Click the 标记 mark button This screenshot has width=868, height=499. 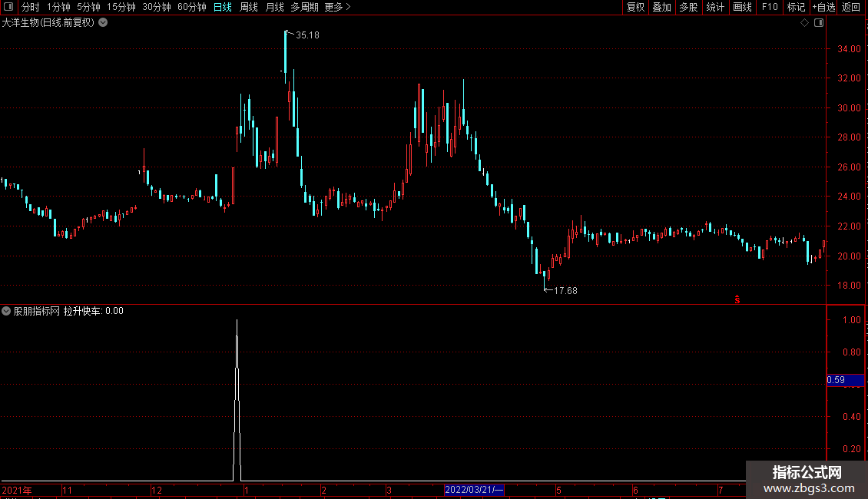(796, 7)
